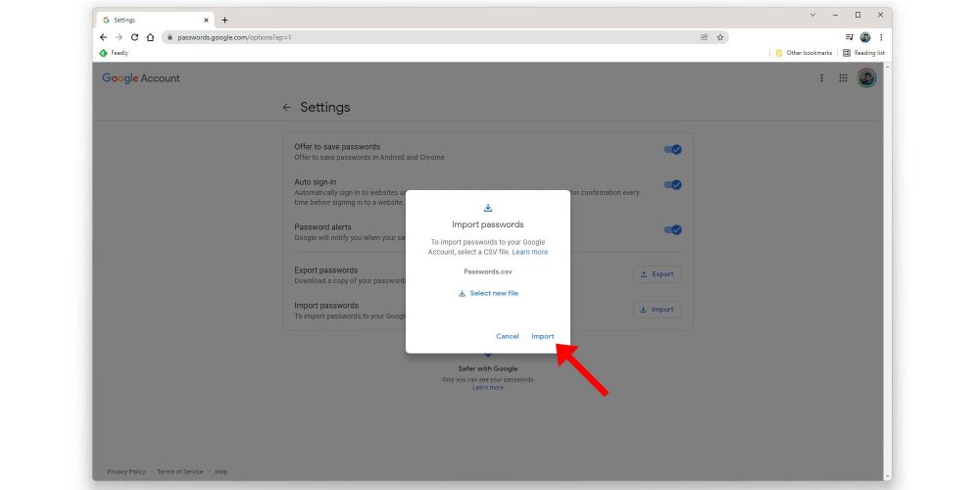Bookmark this page with star icon

tap(720, 37)
